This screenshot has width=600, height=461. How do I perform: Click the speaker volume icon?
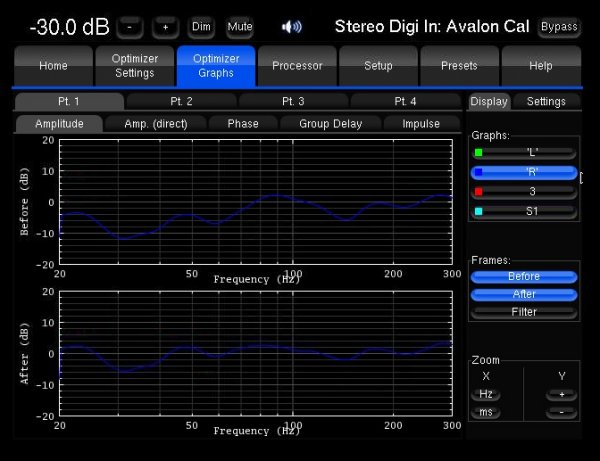point(291,26)
